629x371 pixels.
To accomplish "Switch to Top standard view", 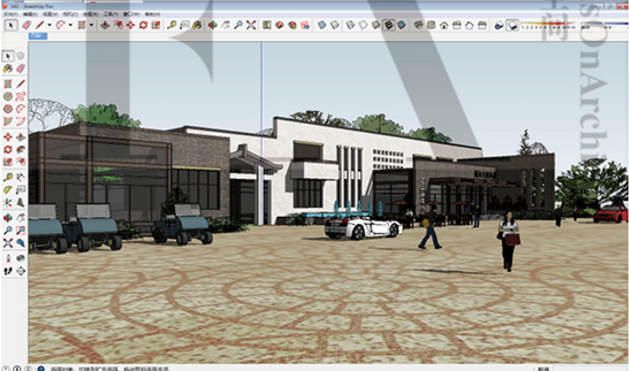I will [x=431, y=25].
